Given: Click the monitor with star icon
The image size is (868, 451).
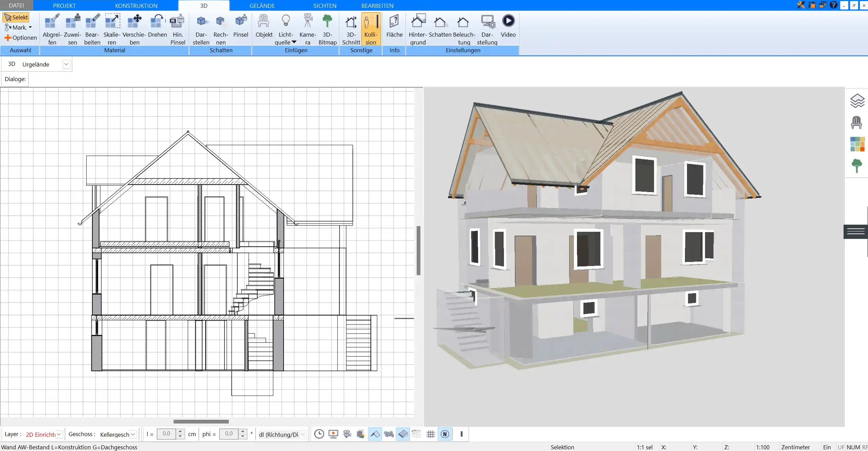Looking at the screenshot, I should (x=333, y=434).
